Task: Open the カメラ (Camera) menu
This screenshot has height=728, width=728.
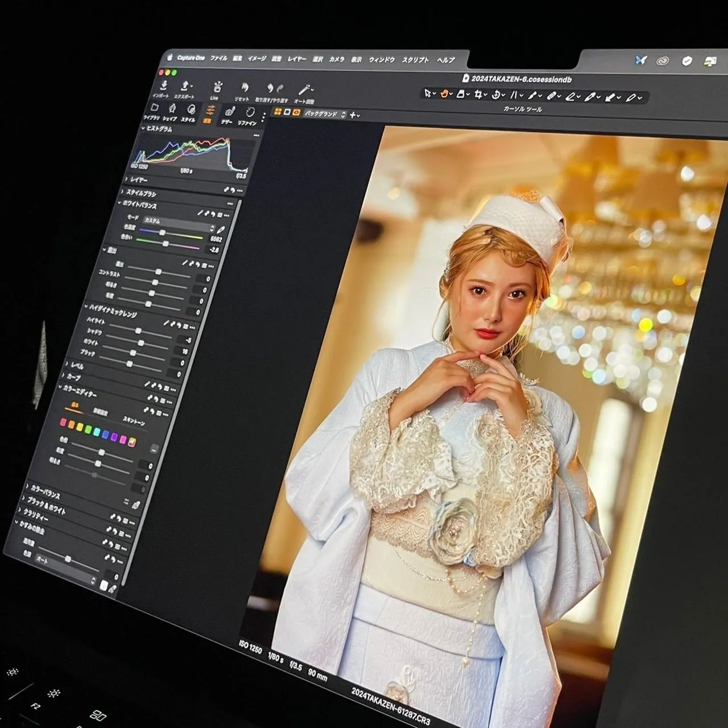Action: tap(337, 59)
